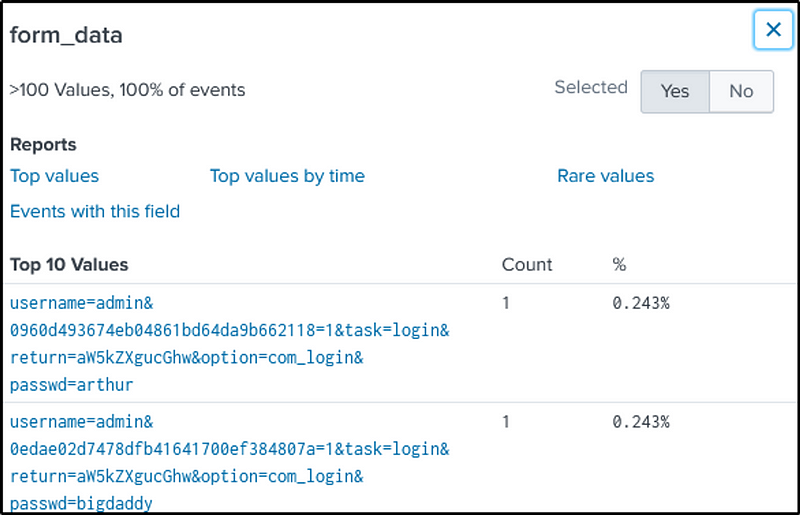This screenshot has width=800, height=515.
Task: Set Selected to No
Action: coord(741,91)
